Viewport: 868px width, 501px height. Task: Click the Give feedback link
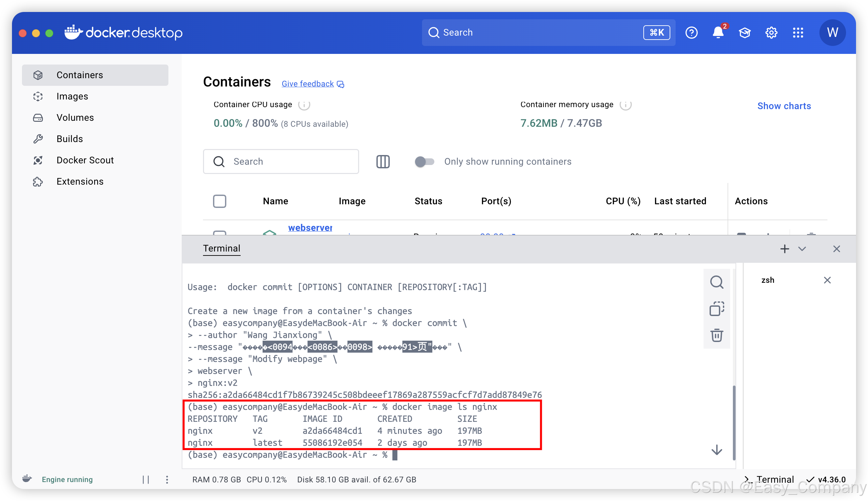[308, 83]
